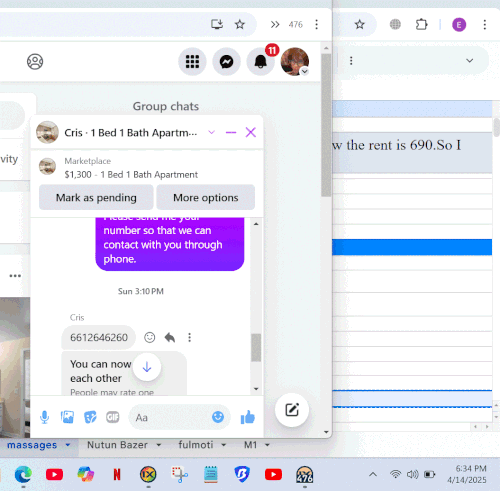Open Cris chat avatar thumbnail
Viewport: 500px width, 491px height.
pos(47,132)
